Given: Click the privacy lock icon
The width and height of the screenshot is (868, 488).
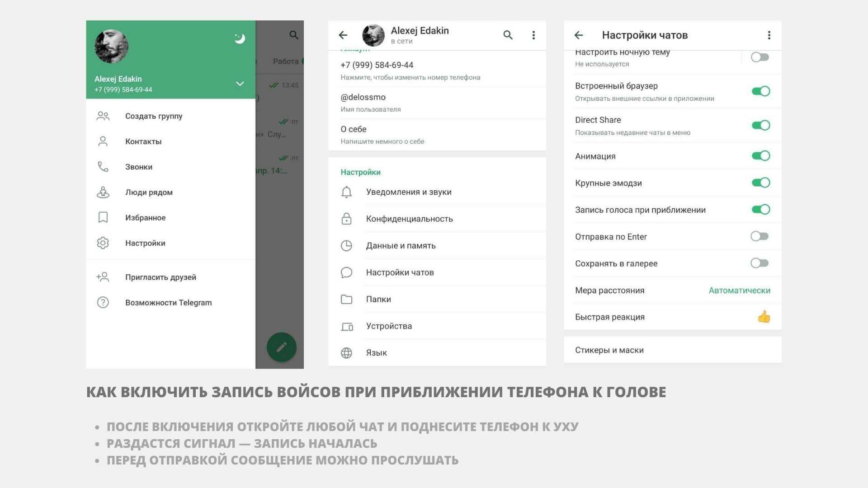Looking at the screenshot, I should (x=346, y=219).
